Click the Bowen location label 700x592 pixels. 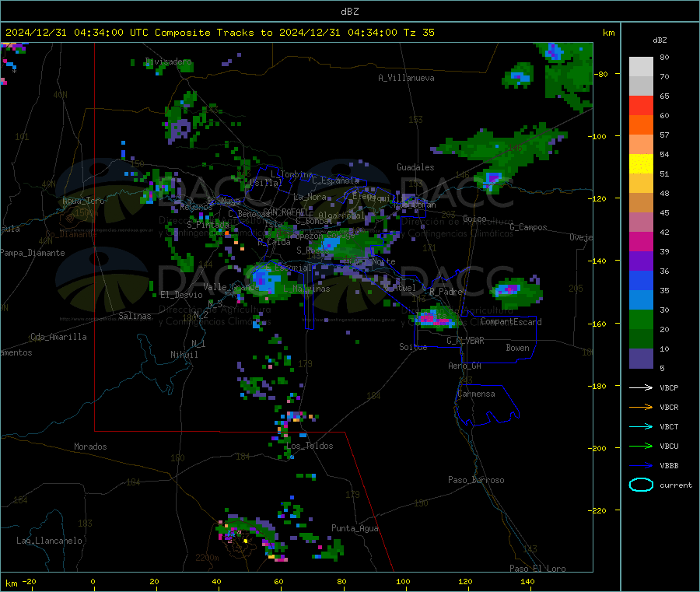[x=517, y=347]
